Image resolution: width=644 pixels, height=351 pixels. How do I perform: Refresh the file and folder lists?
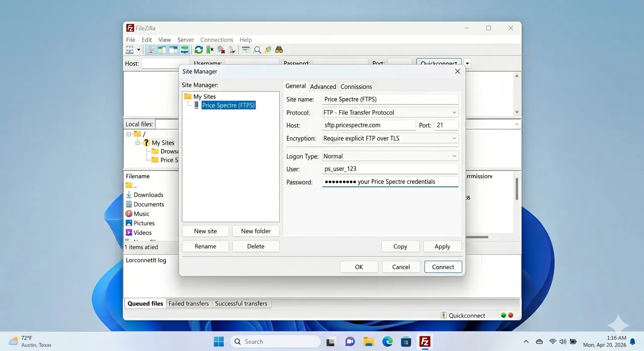click(199, 49)
